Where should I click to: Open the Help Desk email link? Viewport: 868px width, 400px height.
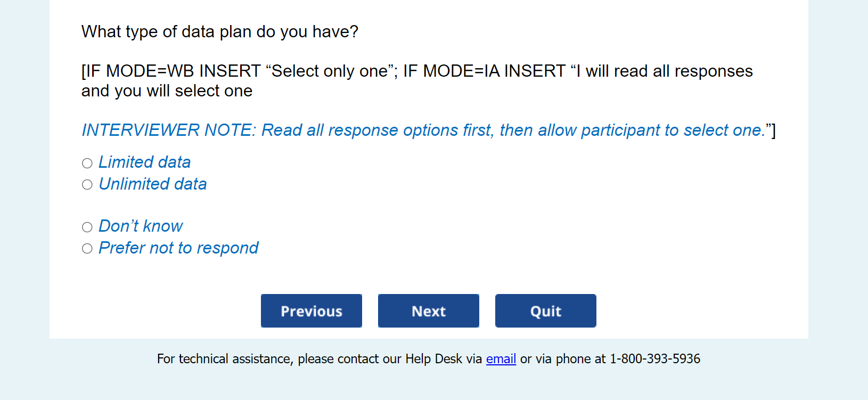point(501,359)
